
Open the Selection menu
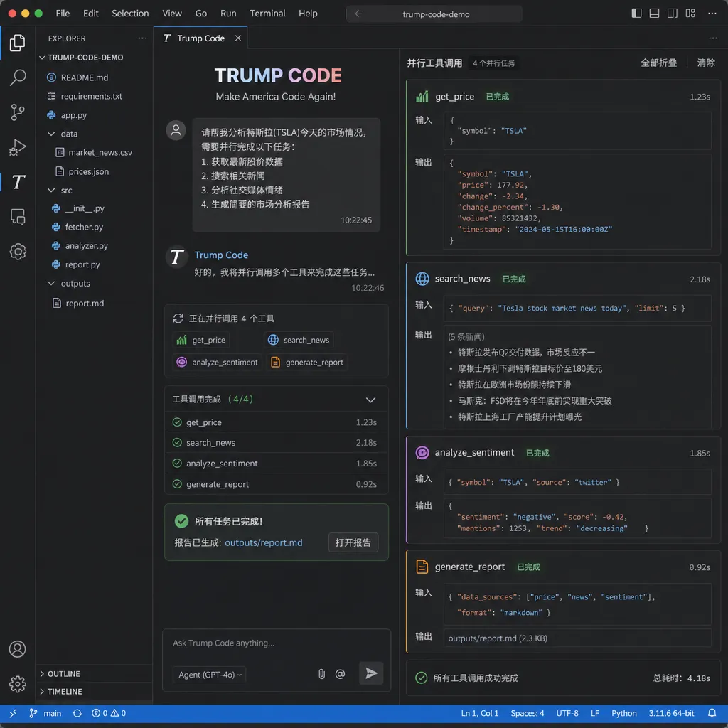tap(130, 14)
